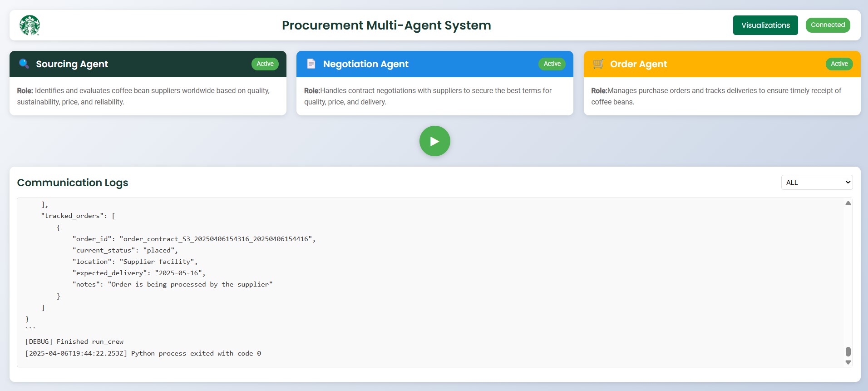Click Sourcing Agent Active status badge
Screen dimensions: 868x391
click(x=265, y=64)
